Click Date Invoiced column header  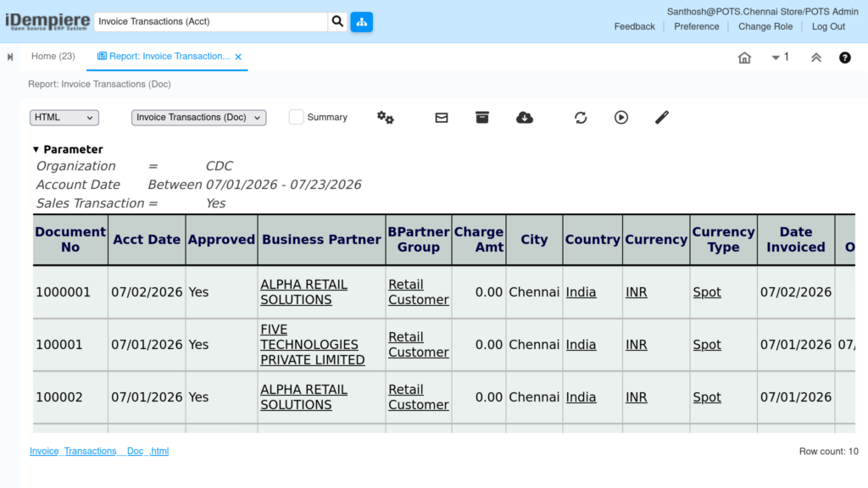click(795, 240)
